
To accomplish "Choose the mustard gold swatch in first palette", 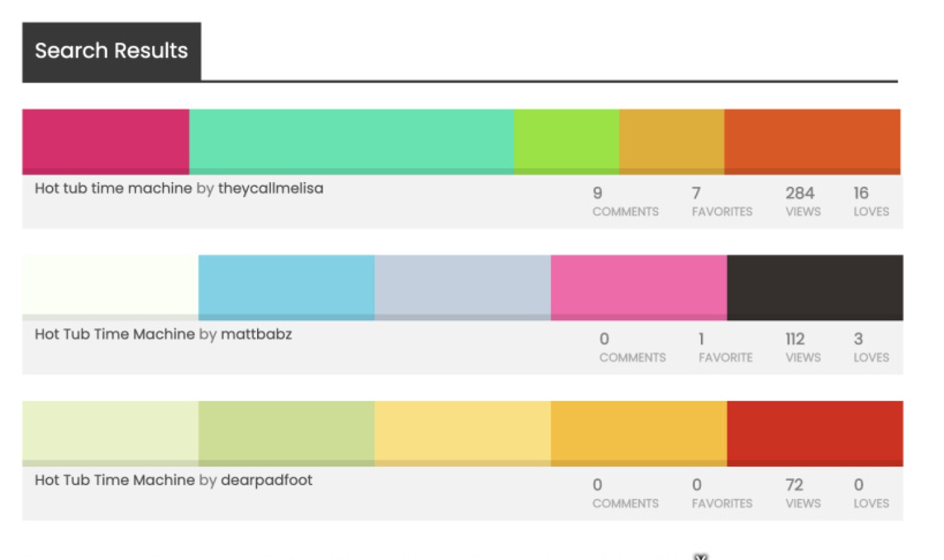I will tap(671, 141).
